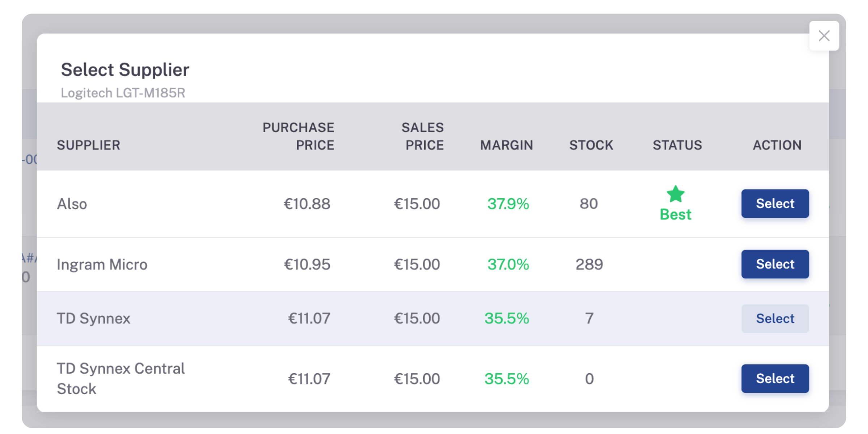Select the Also supplier

(775, 204)
